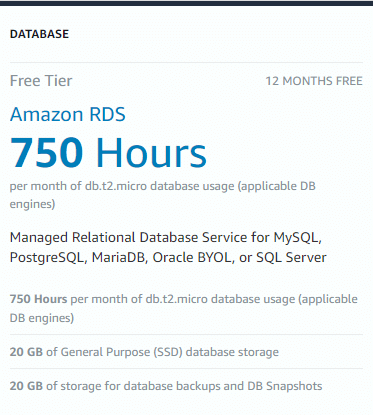Click the DB Snapshots text
Screen dimensions: 373x415
coord(285,386)
